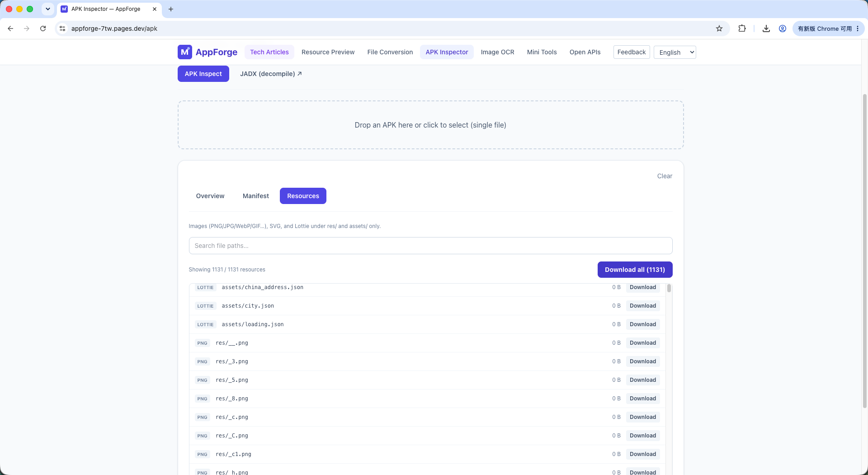
Task: Download res/_C.png uppercase file
Action: 642,436
